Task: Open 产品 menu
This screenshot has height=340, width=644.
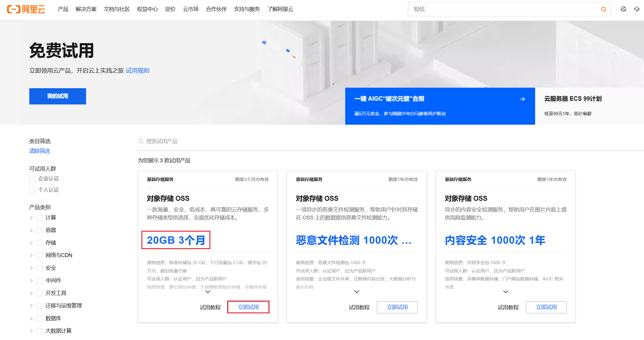Action: (63, 9)
